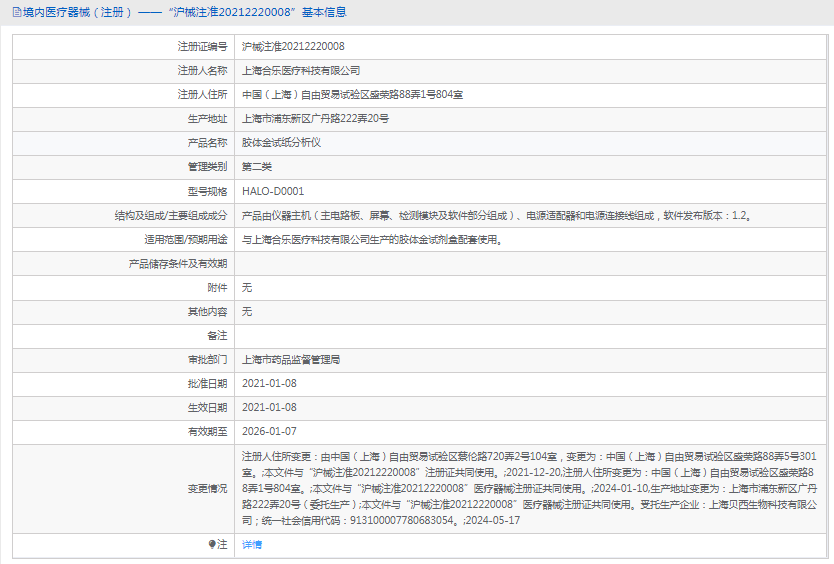Select the model specification HALO-D0001

pyautogui.click(x=273, y=191)
